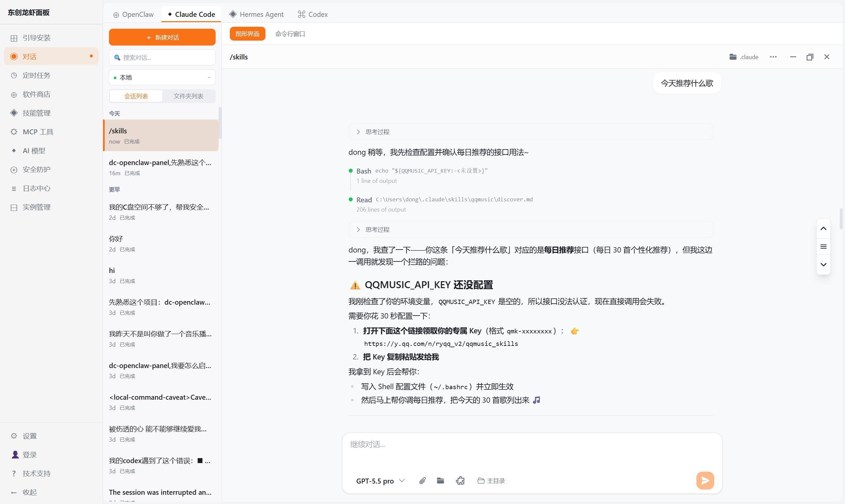Open local-command-caveat conversation
The image size is (845, 504).
pos(161,402)
